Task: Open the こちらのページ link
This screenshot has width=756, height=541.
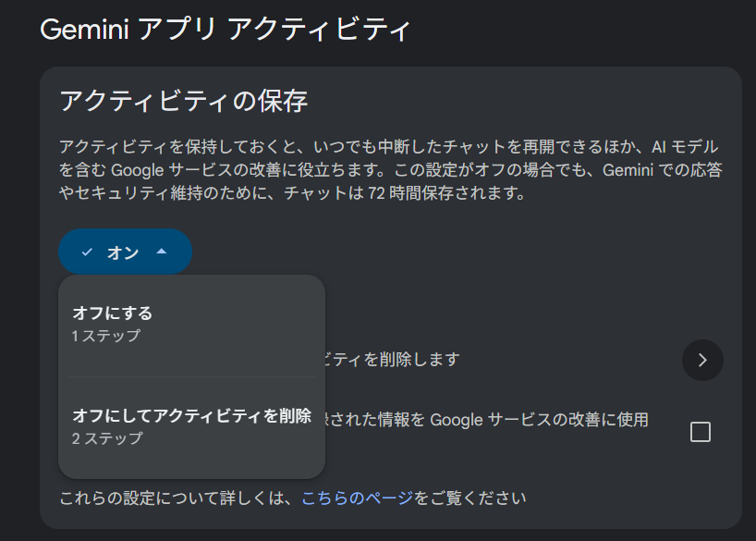Action: [357, 498]
